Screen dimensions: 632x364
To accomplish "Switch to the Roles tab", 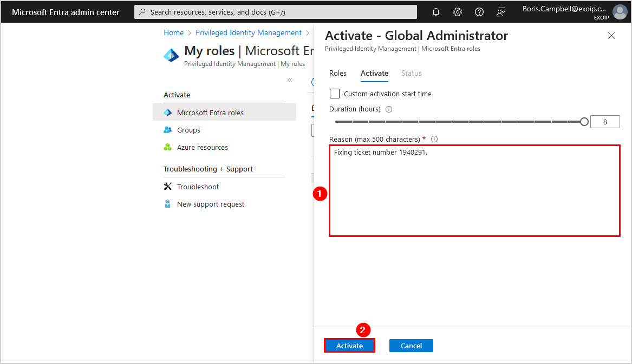I will 338,74.
